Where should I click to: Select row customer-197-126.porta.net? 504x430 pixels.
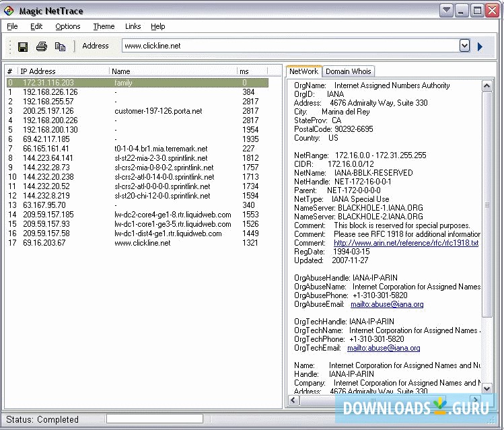pos(137,111)
